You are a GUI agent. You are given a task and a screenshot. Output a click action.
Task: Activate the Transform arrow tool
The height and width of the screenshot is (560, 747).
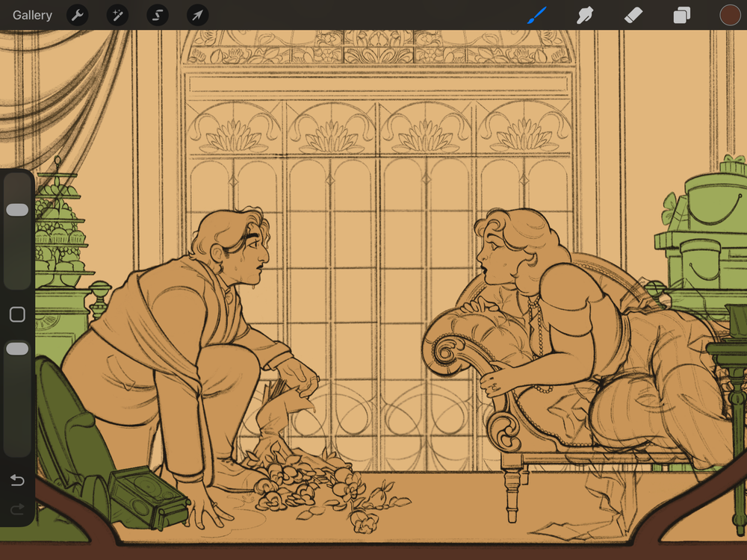point(197,15)
